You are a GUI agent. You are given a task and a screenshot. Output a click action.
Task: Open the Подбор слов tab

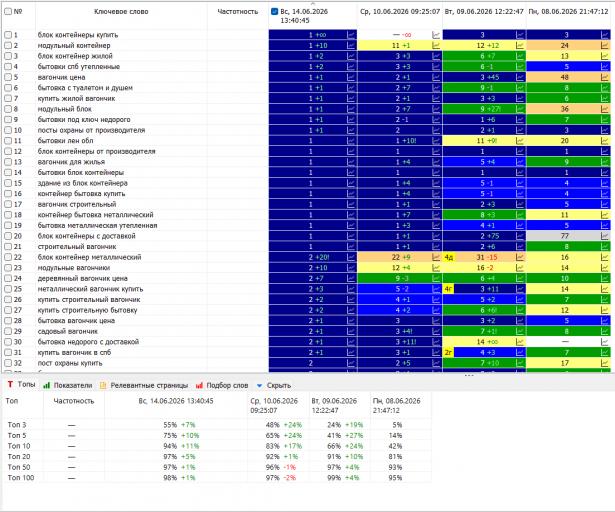coord(222,385)
